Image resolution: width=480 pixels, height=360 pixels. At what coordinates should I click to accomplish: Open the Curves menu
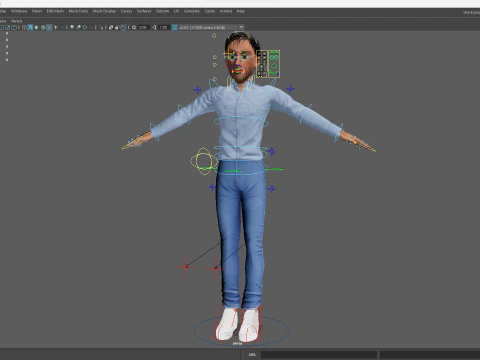pyautogui.click(x=126, y=11)
